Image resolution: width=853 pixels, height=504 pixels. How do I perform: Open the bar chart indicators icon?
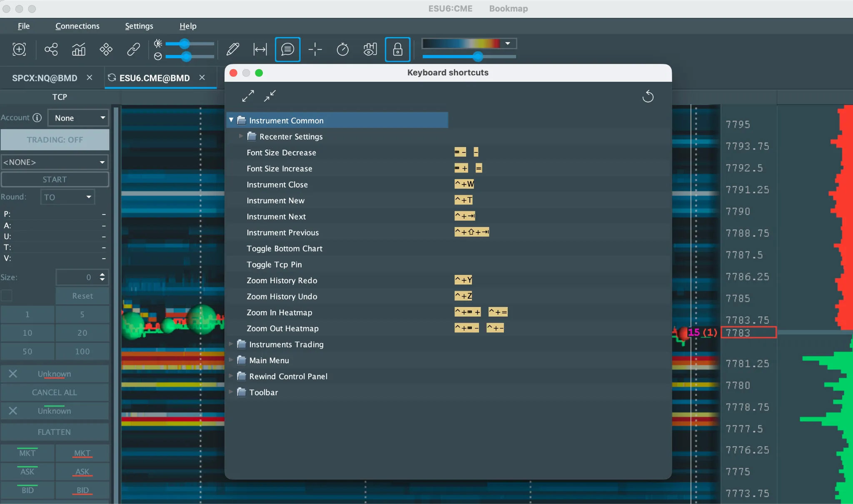pos(79,49)
